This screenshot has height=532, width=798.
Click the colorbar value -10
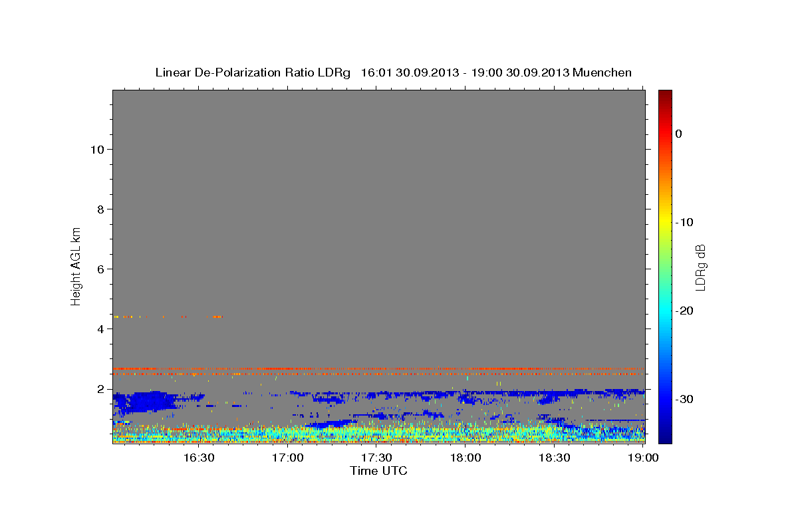pyautogui.click(x=685, y=222)
